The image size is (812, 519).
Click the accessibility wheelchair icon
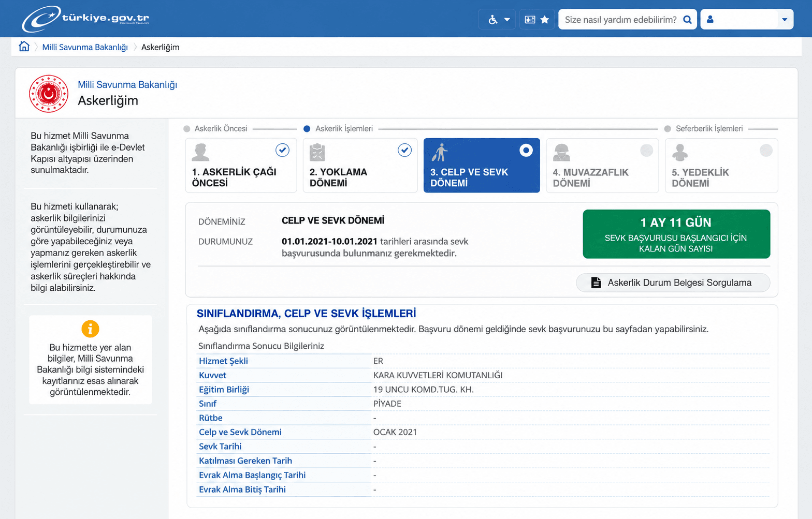pyautogui.click(x=493, y=20)
